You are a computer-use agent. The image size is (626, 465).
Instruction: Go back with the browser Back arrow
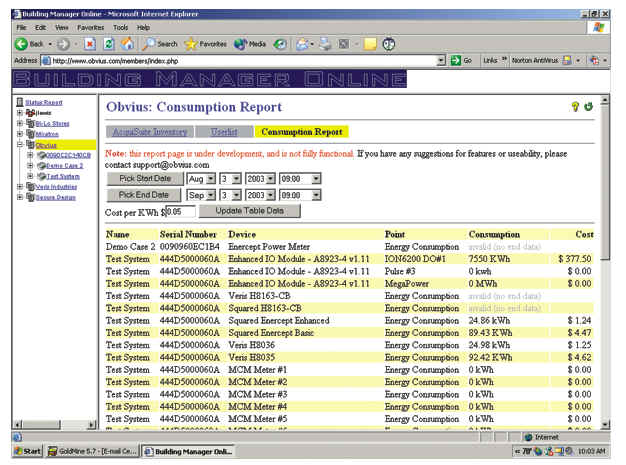pos(22,44)
